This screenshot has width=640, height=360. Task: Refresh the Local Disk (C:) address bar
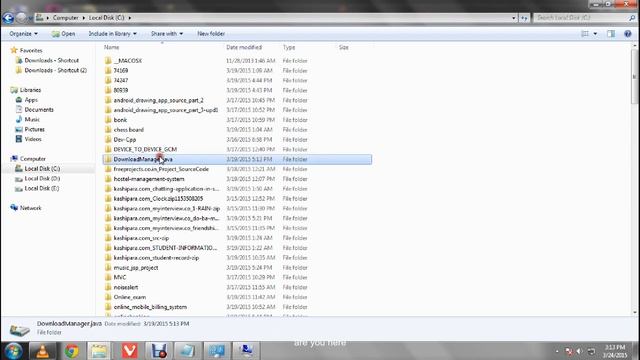click(x=524, y=18)
